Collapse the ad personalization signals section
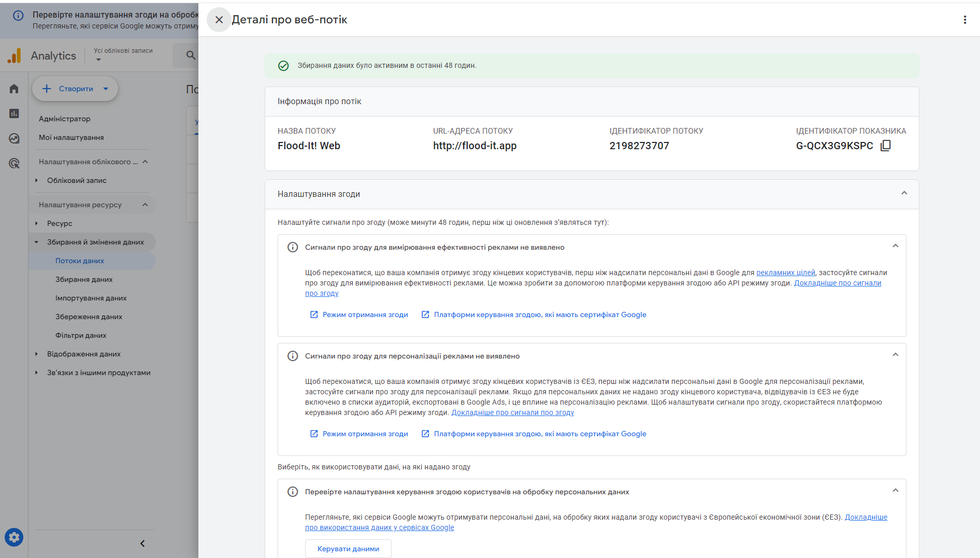The width and height of the screenshot is (980, 558). [895, 355]
